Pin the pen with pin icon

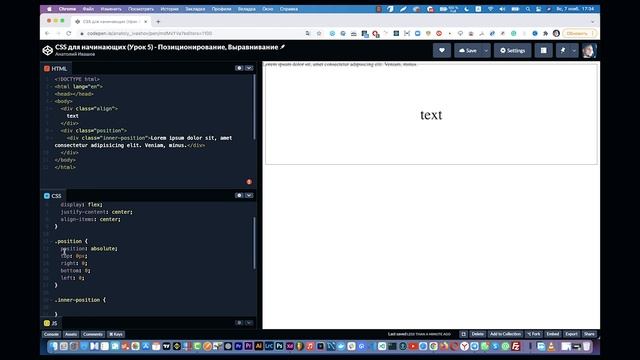563,50
